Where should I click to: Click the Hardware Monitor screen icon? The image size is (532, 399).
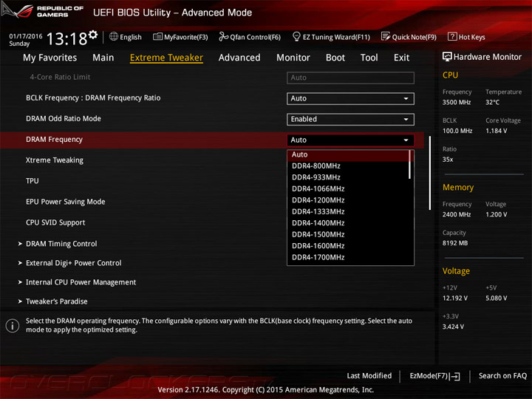[447, 57]
